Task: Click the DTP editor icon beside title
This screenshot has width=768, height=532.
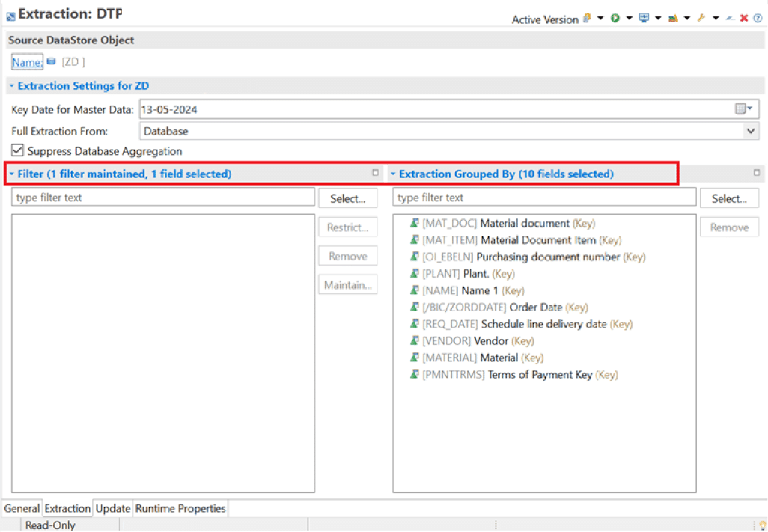Action: [10, 16]
